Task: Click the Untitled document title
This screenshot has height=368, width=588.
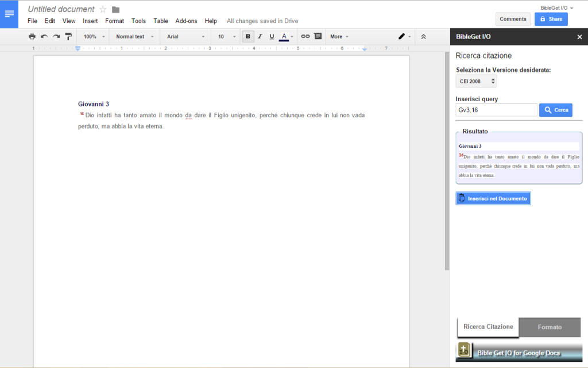Action: pyautogui.click(x=61, y=9)
